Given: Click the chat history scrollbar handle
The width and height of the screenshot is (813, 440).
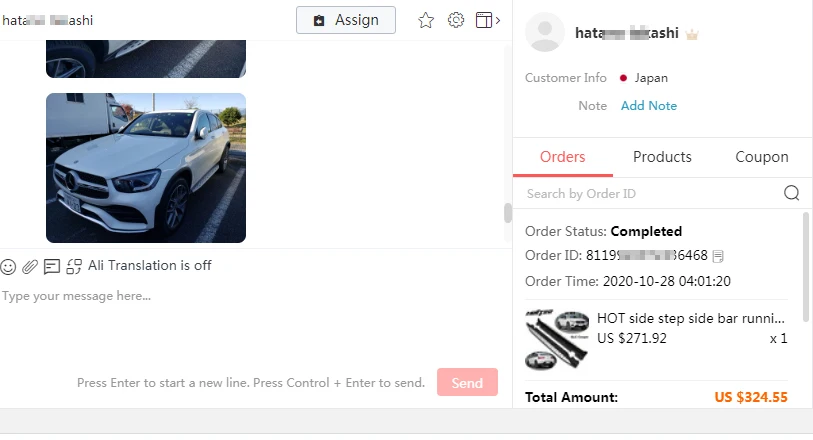Looking at the screenshot, I should (x=508, y=212).
